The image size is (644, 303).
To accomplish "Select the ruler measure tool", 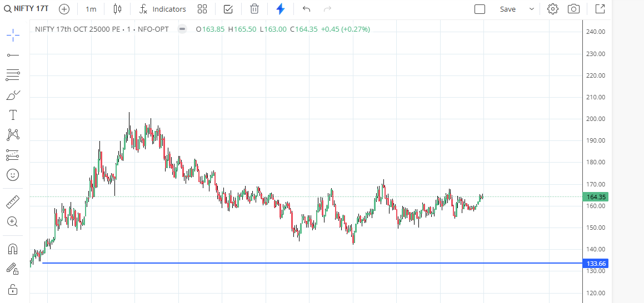I will pos(13,202).
